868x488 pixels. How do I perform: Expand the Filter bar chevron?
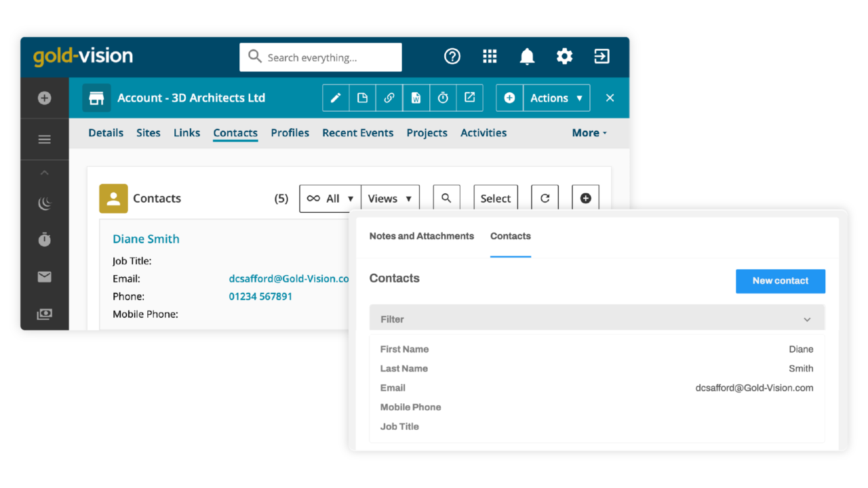(807, 319)
